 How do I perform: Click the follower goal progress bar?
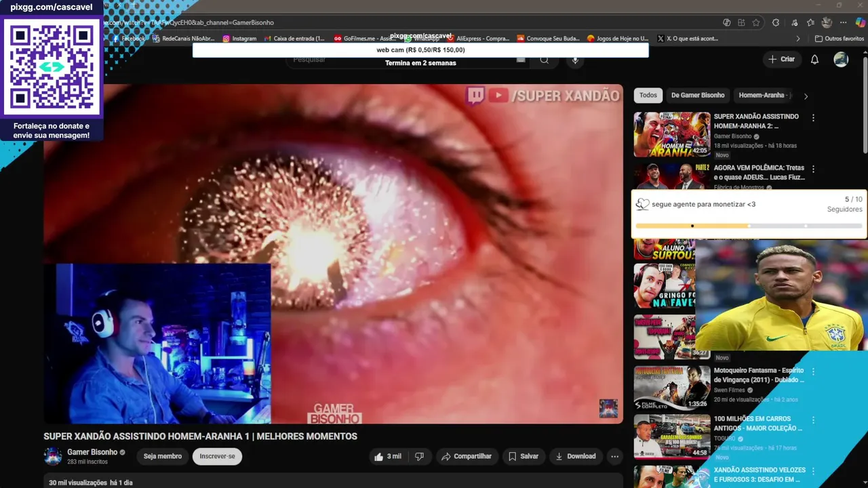click(x=749, y=226)
